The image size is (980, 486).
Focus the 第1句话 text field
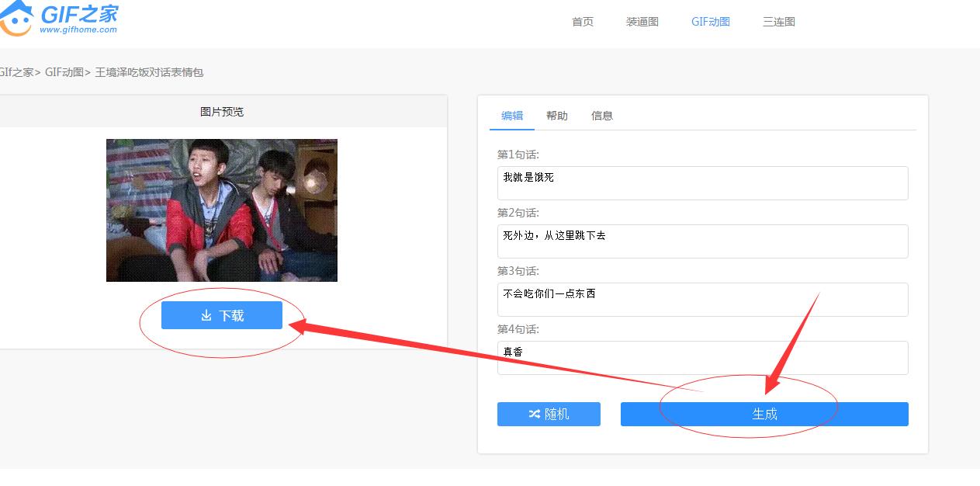coord(702,183)
